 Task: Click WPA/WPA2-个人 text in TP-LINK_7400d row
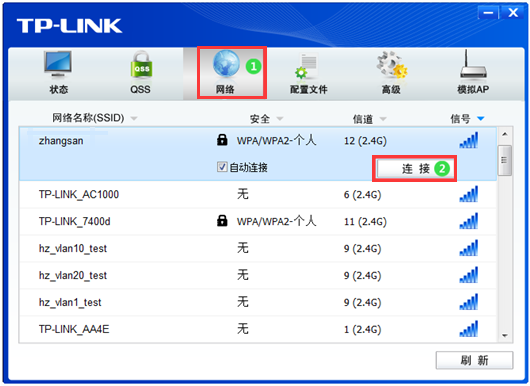(276, 221)
